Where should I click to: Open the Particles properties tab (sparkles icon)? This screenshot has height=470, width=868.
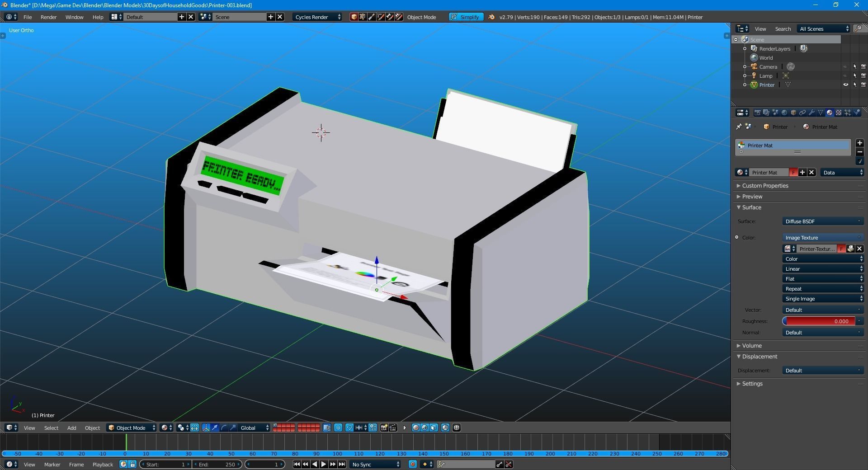click(x=847, y=113)
